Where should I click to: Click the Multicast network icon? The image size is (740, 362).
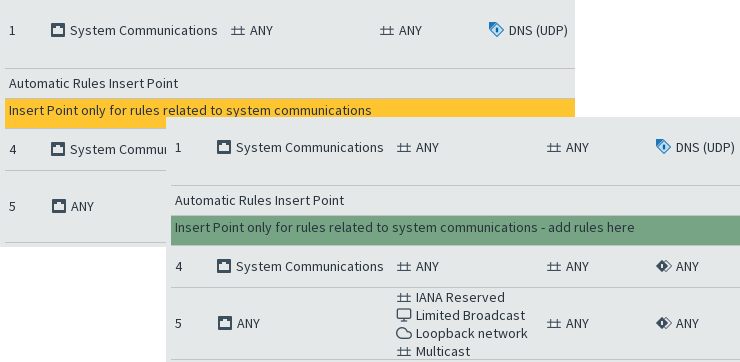[404, 352]
